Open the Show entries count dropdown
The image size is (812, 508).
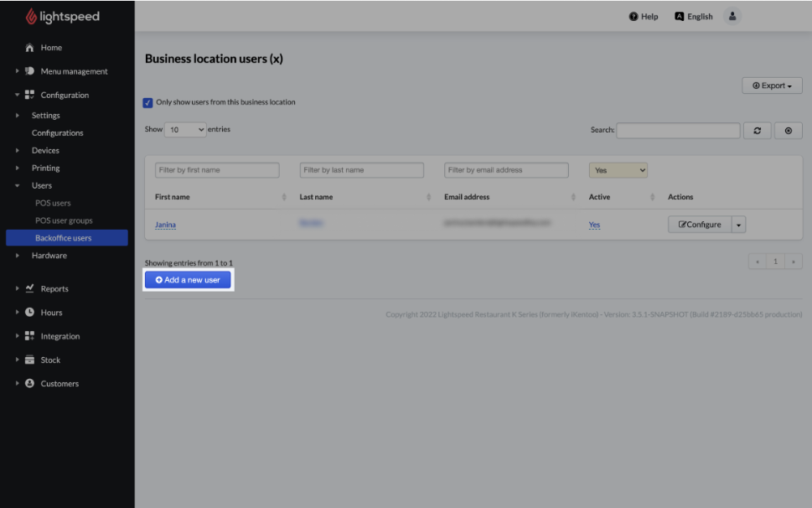pos(185,130)
